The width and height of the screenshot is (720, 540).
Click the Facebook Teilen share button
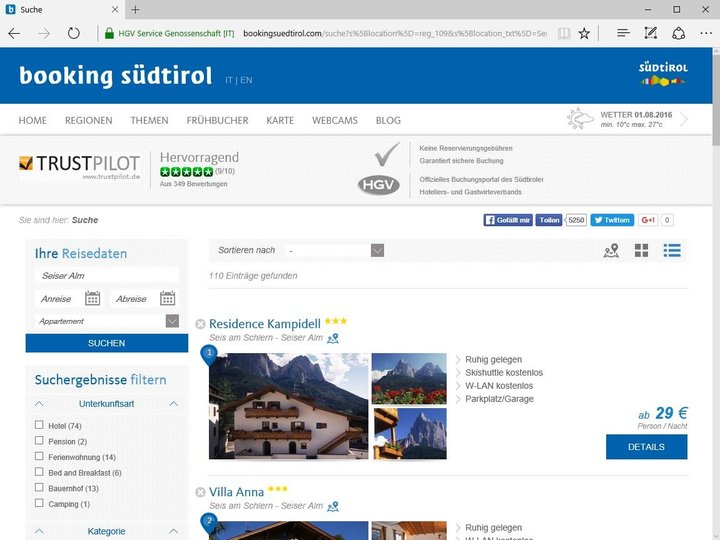549,220
